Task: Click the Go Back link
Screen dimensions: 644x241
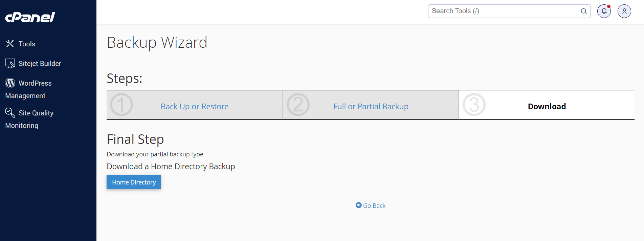Action: [374, 205]
